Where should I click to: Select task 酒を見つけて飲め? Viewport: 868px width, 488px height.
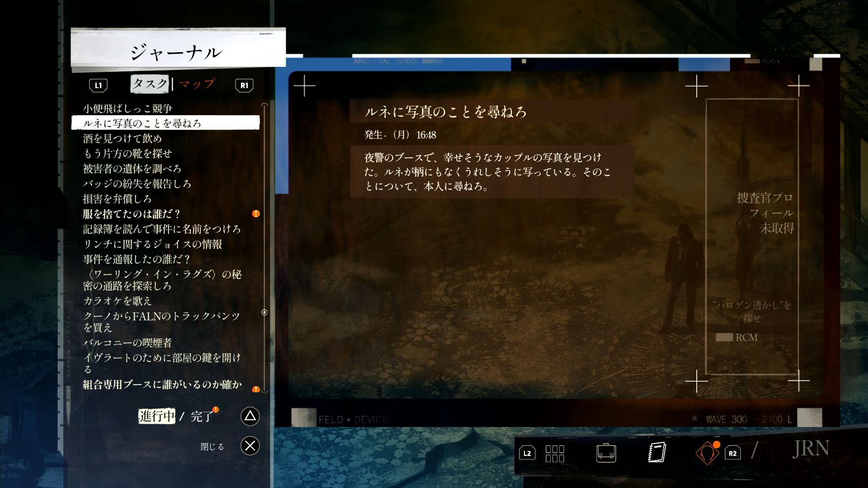pyautogui.click(x=122, y=138)
